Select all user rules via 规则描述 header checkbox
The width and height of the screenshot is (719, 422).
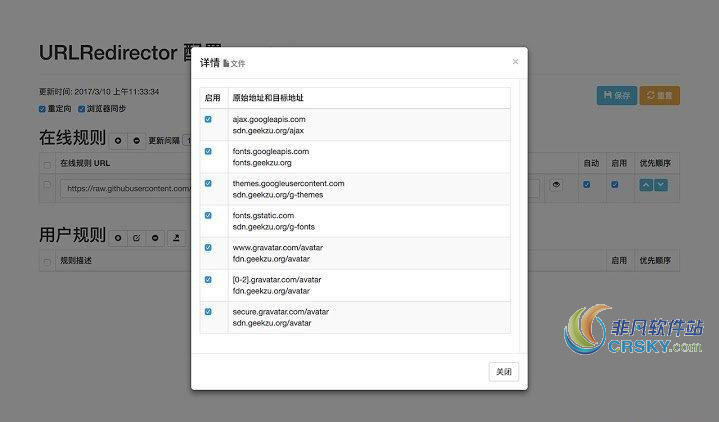point(47,261)
